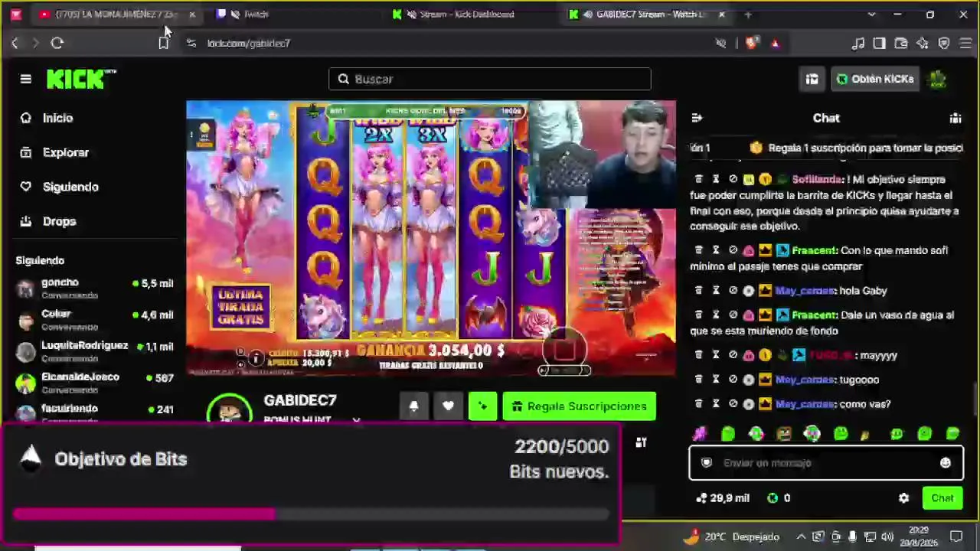The height and width of the screenshot is (551, 980).
Task: Switch to the YouTube LA MONA JIMENEZ tab
Action: click(115, 14)
